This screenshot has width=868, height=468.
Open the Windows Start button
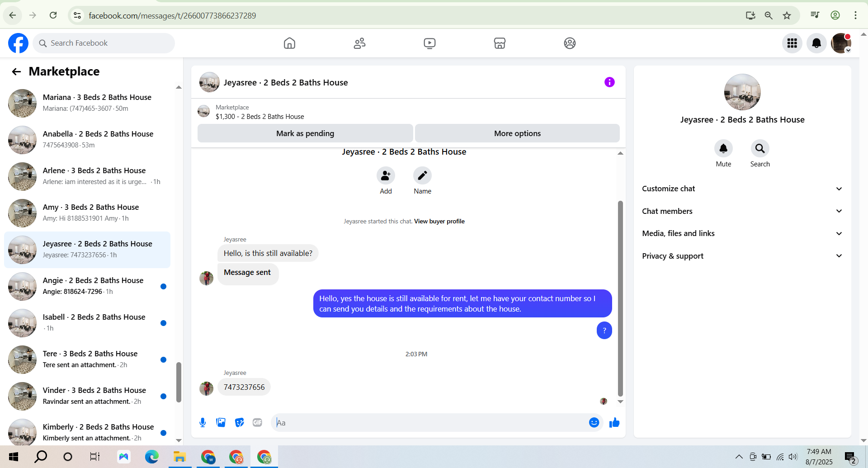pyautogui.click(x=14, y=457)
